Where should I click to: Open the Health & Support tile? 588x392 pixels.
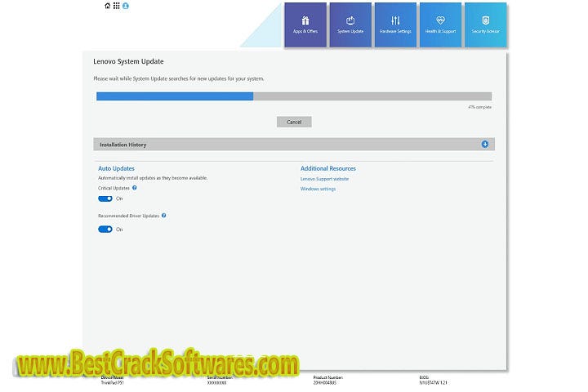(x=440, y=24)
